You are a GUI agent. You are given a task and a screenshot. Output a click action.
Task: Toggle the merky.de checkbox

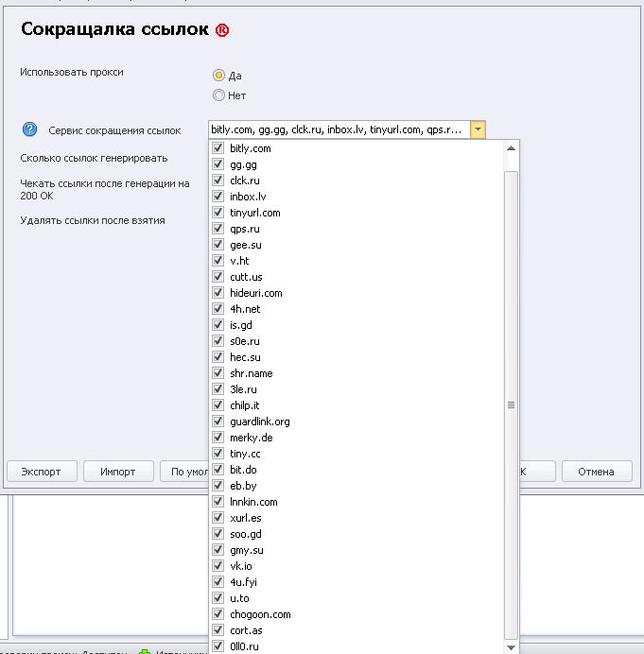[218, 438]
